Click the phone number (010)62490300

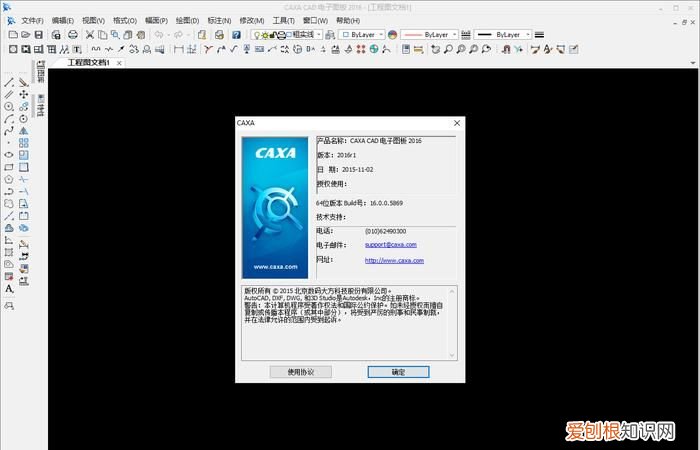pos(385,231)
